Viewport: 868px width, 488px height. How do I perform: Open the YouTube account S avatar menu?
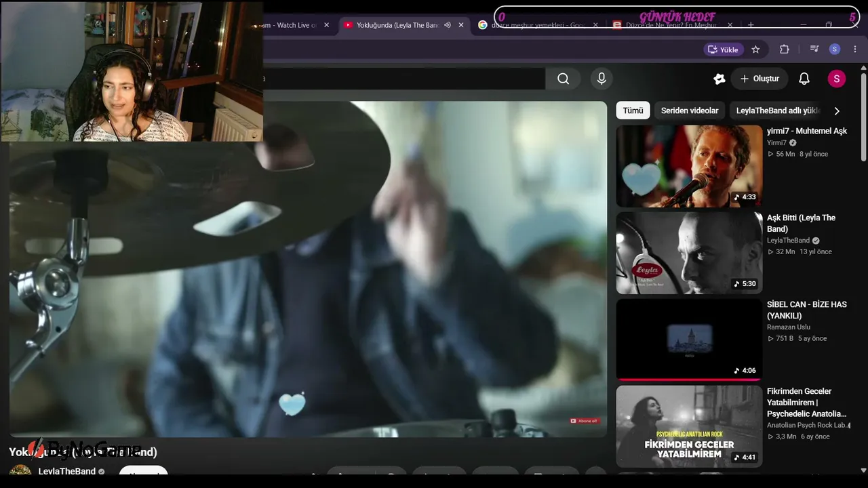pyautogui.click(x=837, y=79)
